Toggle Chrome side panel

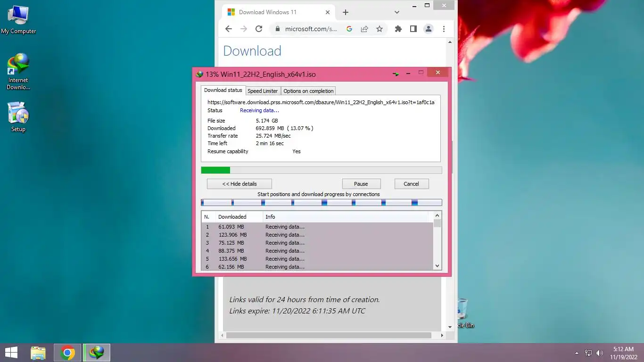413,29
